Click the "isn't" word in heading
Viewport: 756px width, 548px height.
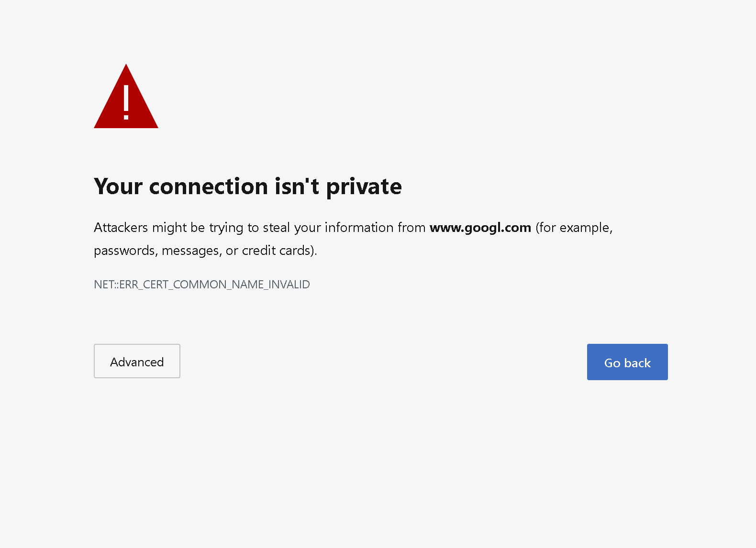point(297,186)
